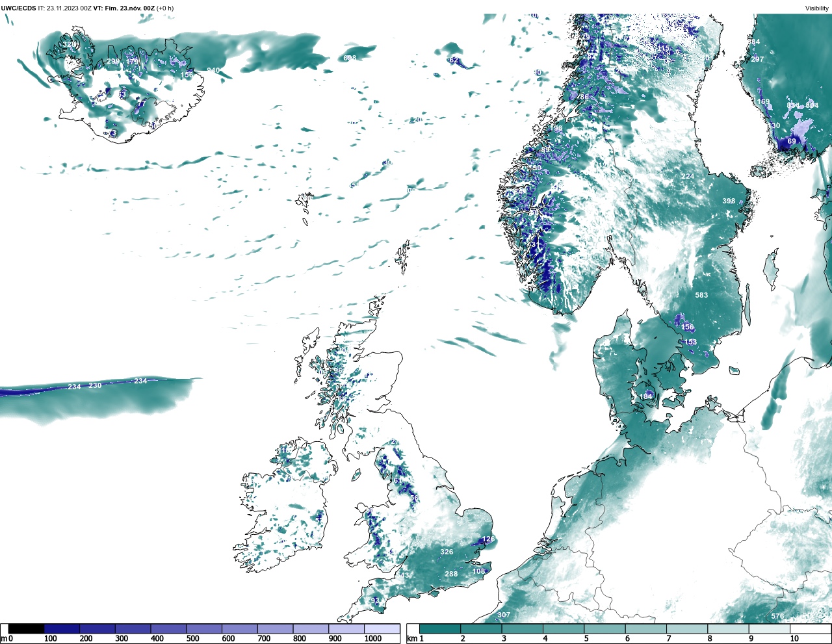Click the 288 value in southern England

451,574
